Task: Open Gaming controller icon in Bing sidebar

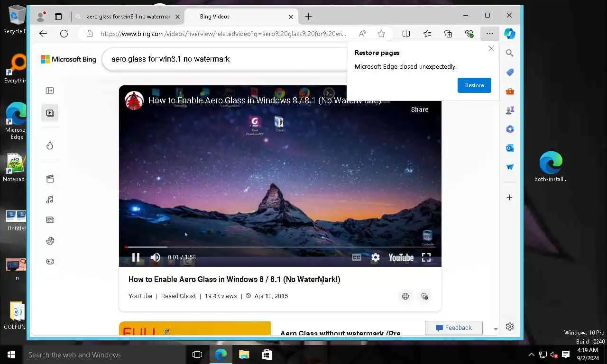Action: (50, 261)
